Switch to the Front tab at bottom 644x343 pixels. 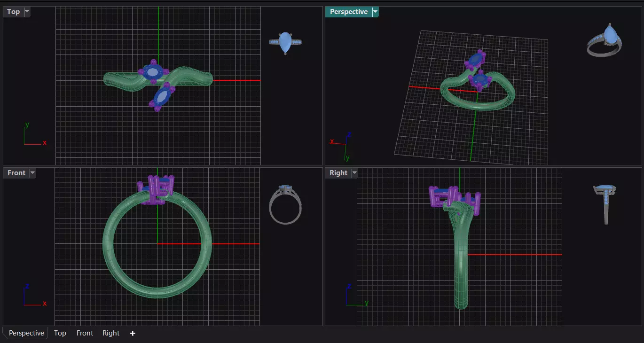coord(85,333)
